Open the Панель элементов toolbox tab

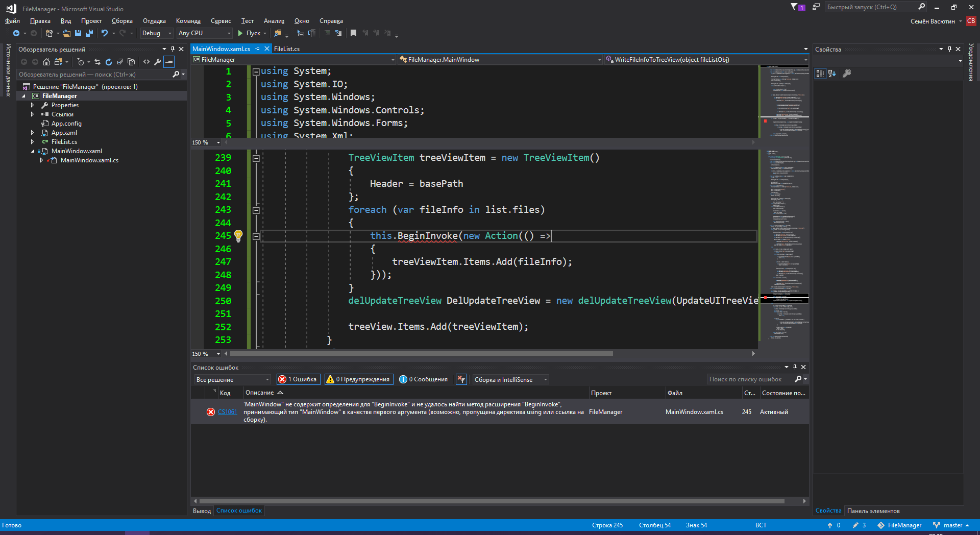873,511
